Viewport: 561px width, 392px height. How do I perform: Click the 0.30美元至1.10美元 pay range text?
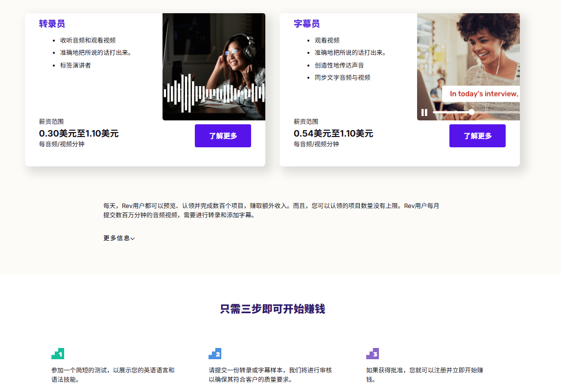pyautogui.click(x=79, y=133)
